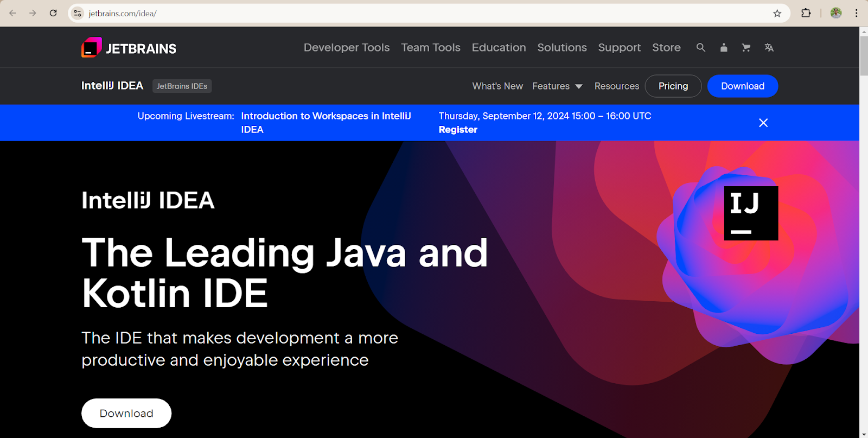Open the Store menu

tap(666, 48)
